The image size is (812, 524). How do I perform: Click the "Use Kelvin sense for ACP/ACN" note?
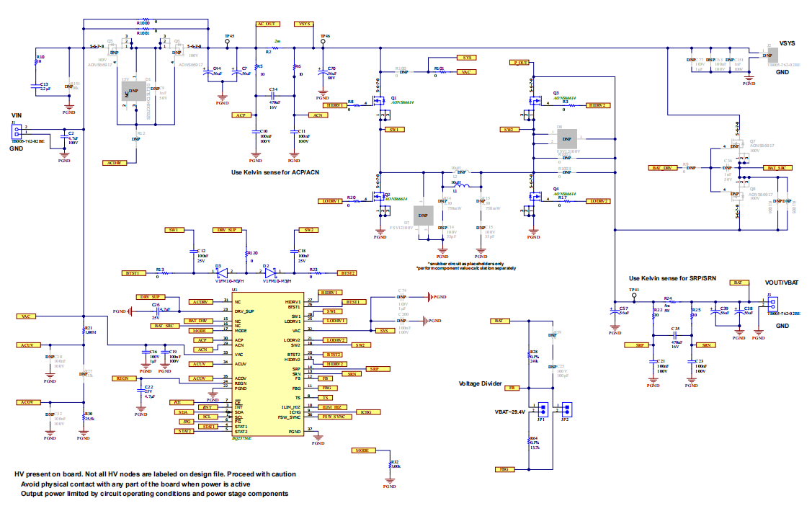[275, 172]
